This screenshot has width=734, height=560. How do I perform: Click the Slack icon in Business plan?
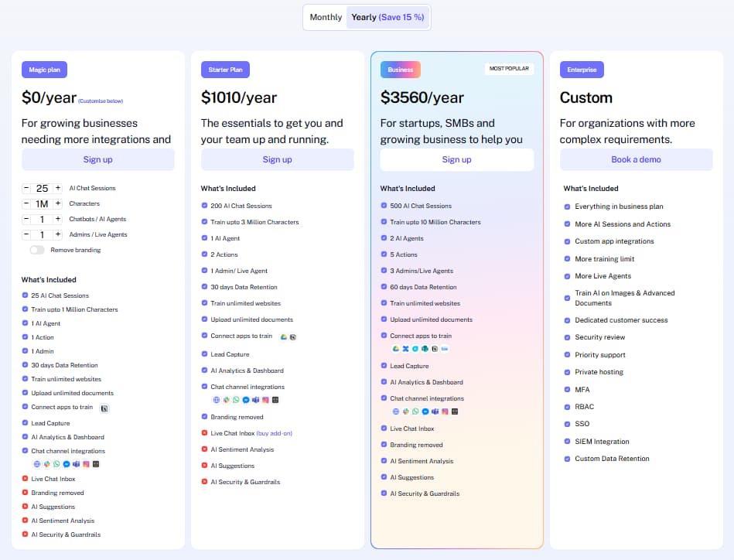coord(406,411)
